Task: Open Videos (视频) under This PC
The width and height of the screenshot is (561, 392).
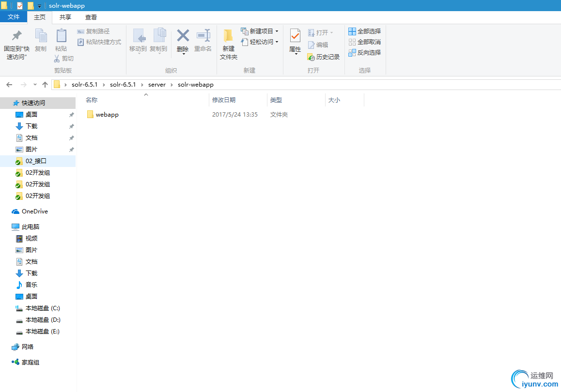Action: tap(27, 238)
